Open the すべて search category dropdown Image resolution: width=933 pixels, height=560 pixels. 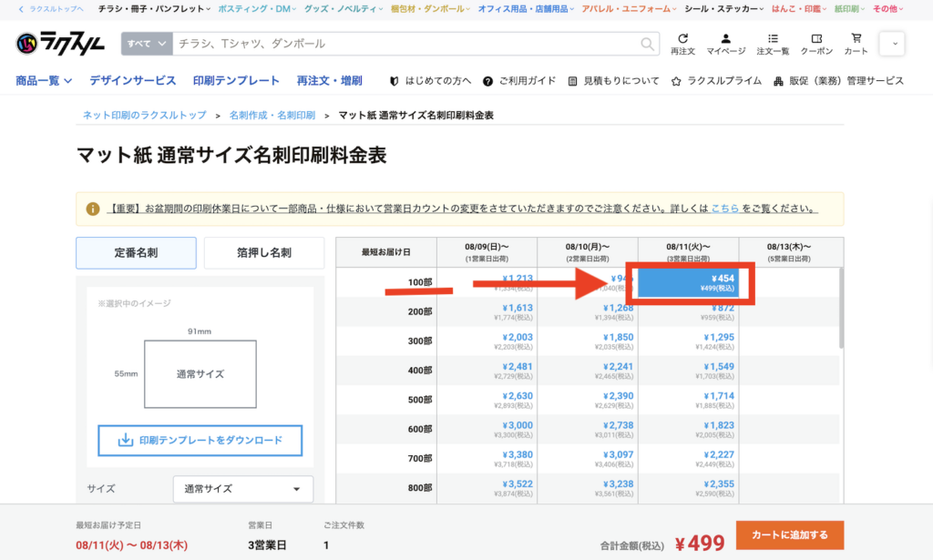(x=147, y=44)
